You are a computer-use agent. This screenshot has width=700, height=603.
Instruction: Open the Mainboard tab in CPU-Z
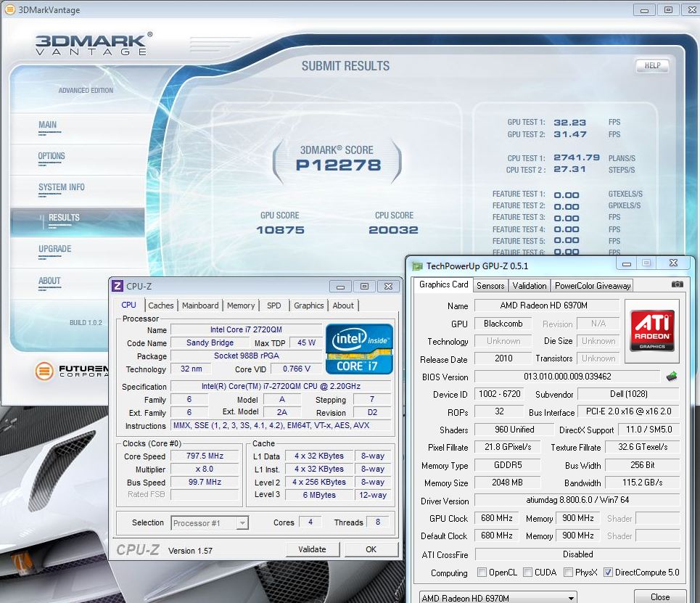(200, 305)
